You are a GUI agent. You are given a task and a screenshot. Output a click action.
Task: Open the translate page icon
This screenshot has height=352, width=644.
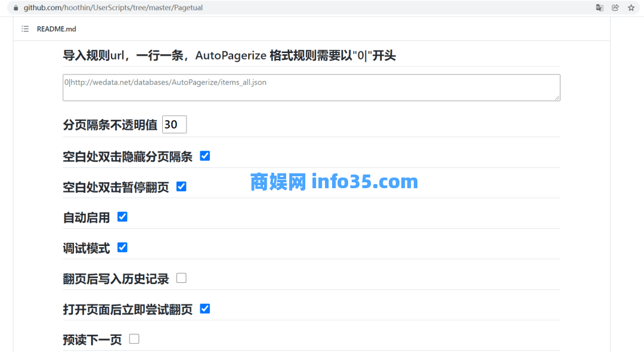(600, 8)
